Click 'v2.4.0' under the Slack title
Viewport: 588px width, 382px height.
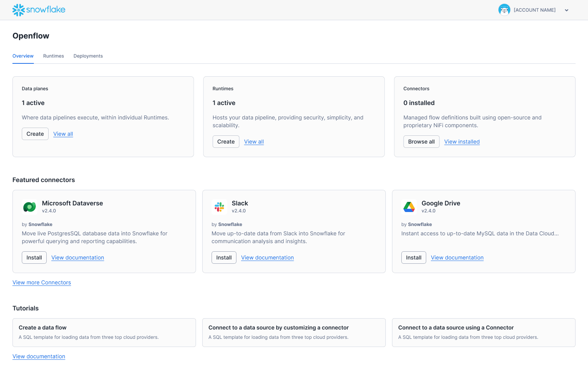pyautogui.click(x=239, y=211)
